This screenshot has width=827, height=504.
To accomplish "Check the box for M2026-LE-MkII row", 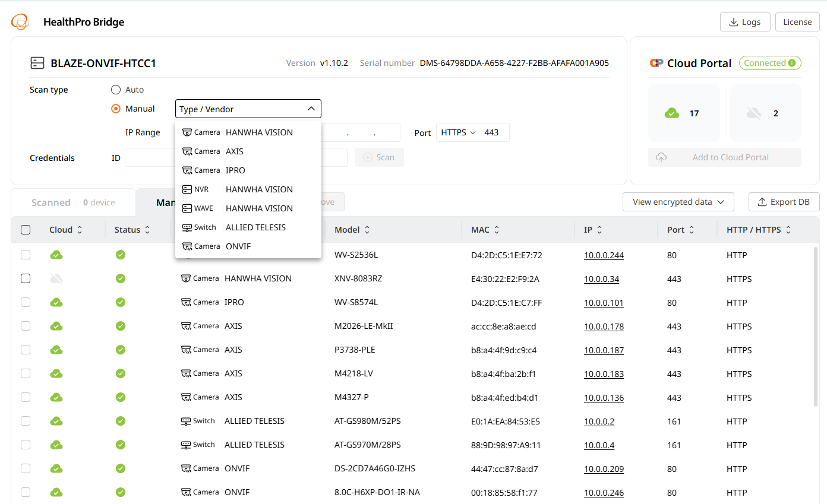I will 26,326.
